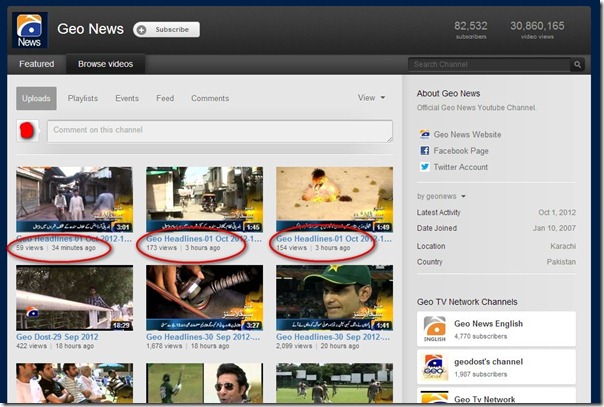Switch to the Featured tab
The image size is (604, 407).
tap(36, 64)
